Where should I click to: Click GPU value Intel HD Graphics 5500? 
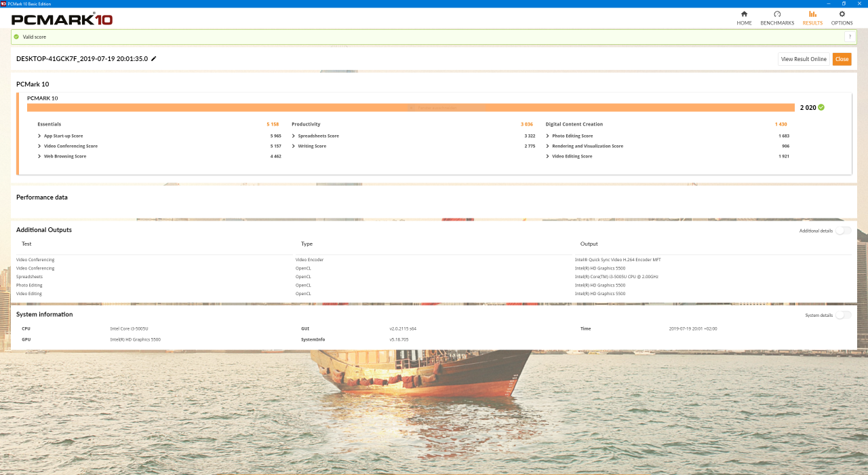pos(135,339)
